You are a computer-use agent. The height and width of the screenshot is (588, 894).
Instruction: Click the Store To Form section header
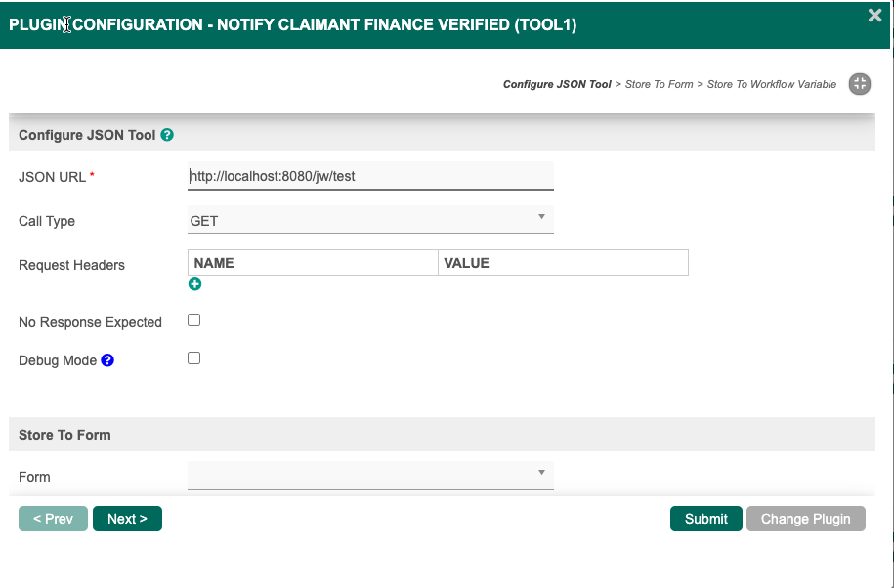64,435
